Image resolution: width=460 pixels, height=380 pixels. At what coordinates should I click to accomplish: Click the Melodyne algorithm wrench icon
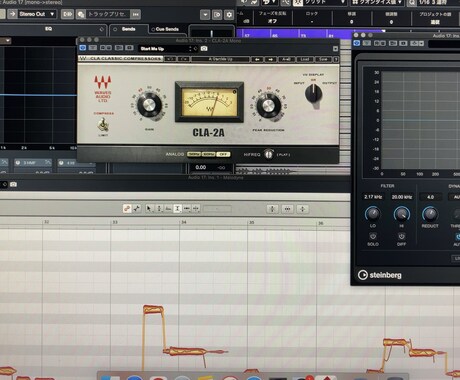coord(137,209)
